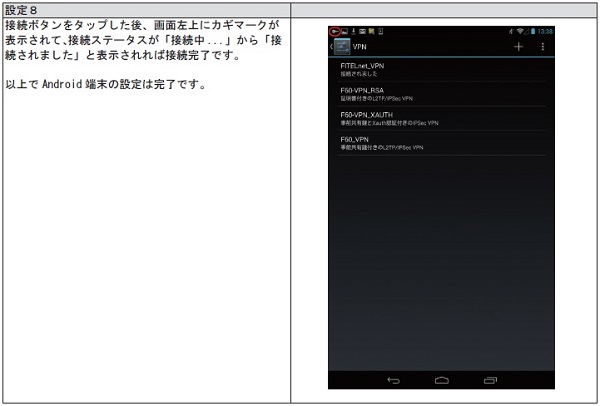
Task: Tap the VPN settings app icon
Action: coord(342,47)
